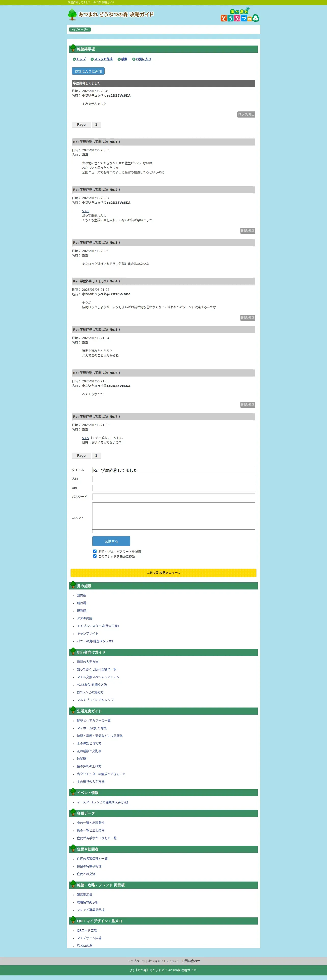This screenshot has width=327, height=980.
Task: Open スレッド作成 link
Action: (x=103, y=59)
